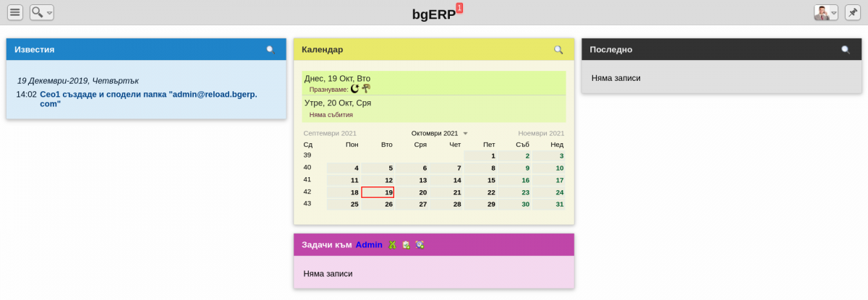
Task: Click week number 42 in calendar
Action: (307, 192)
